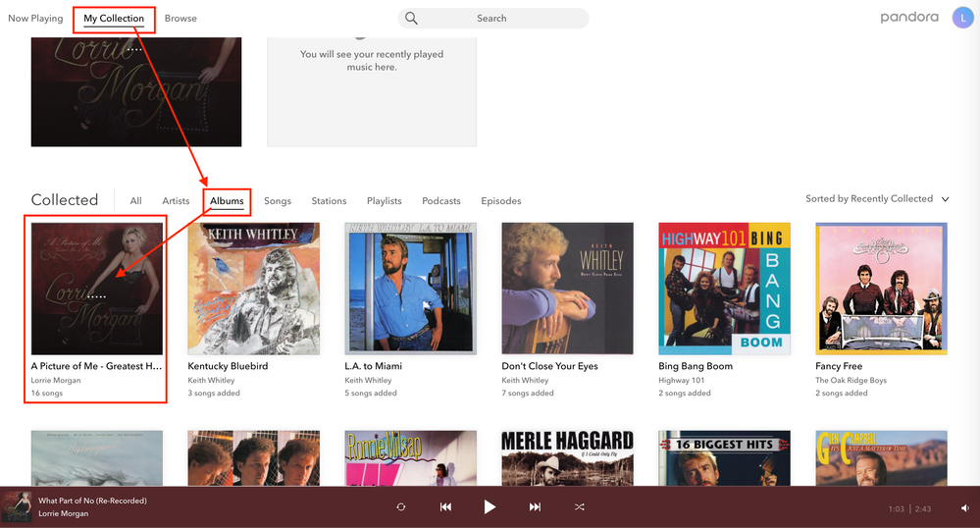This screenshot has width=980, height=528.
Task: Open the Browse tab
Action: [181, 18]
